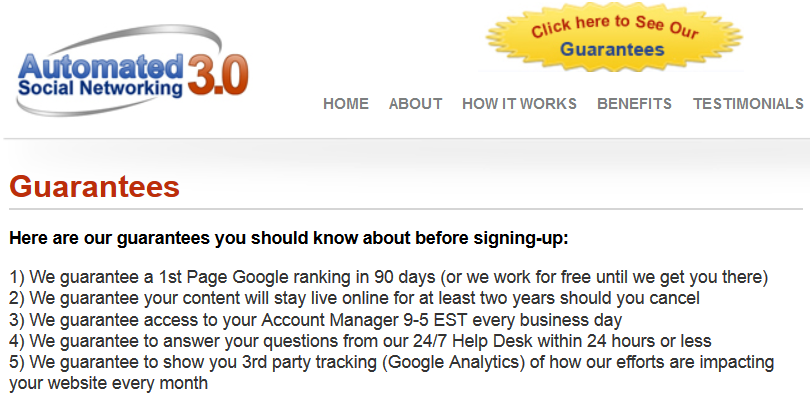The width and height of the screenshot is (810, 405).
Task: Click 'your website every month' last line
Action: coord(108,384)
